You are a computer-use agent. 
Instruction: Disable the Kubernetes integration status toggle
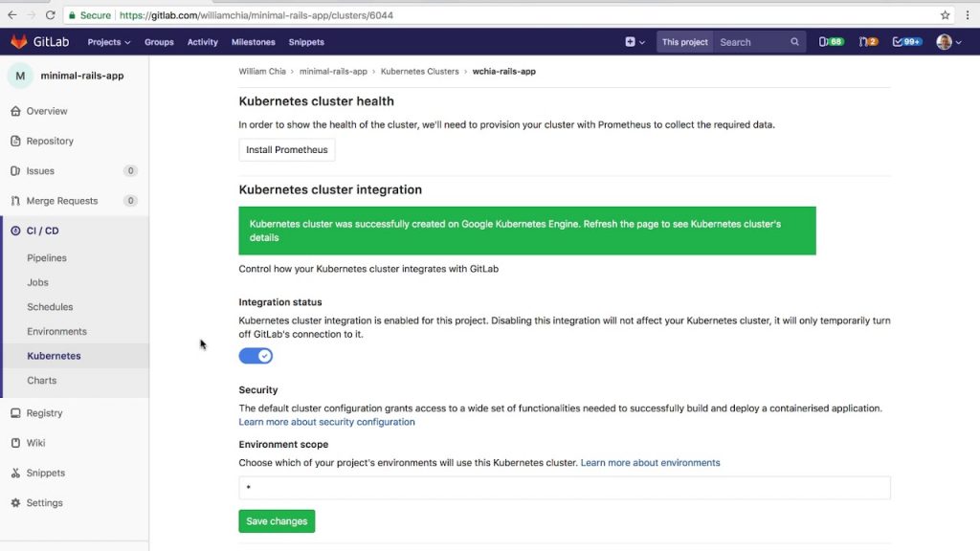(256, 356)
